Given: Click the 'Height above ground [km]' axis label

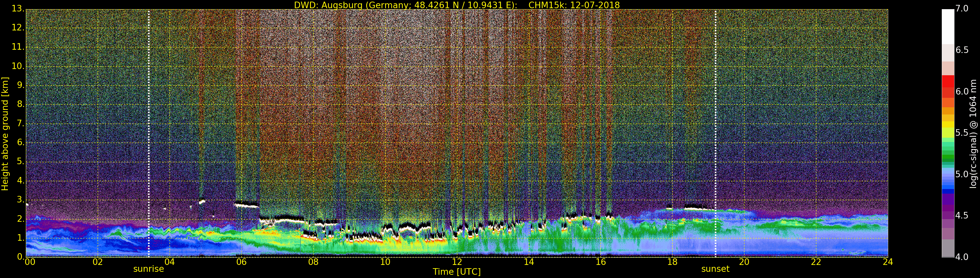Looking at the screenshot, I should click(5, 133).
